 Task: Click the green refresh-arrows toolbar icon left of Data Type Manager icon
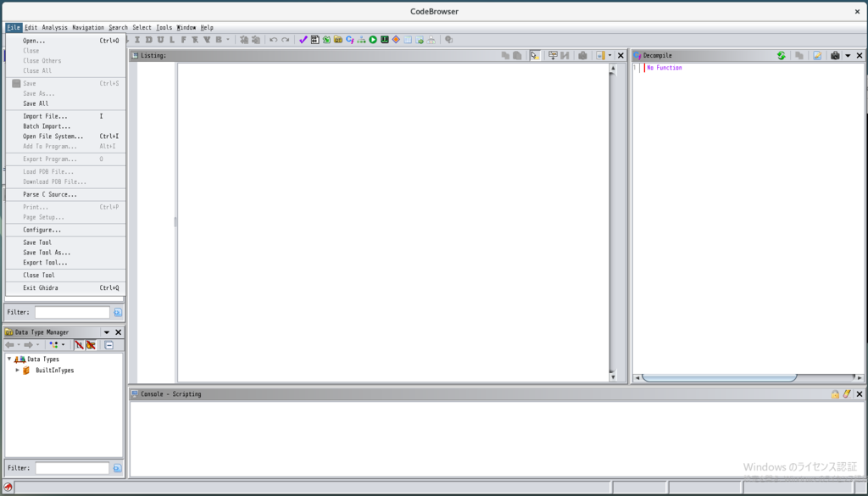[326, 40]
